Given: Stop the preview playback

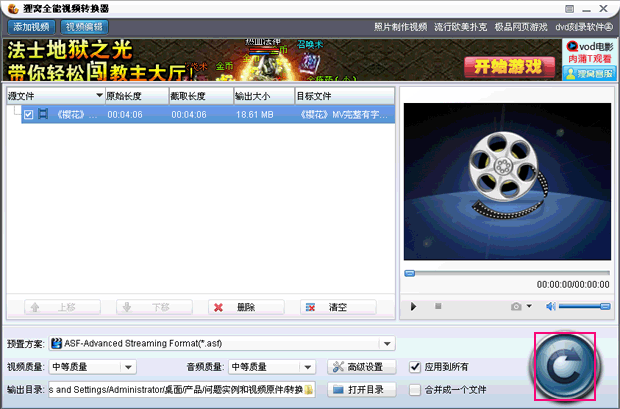Looking at the screenshot, I should point(438,306).
